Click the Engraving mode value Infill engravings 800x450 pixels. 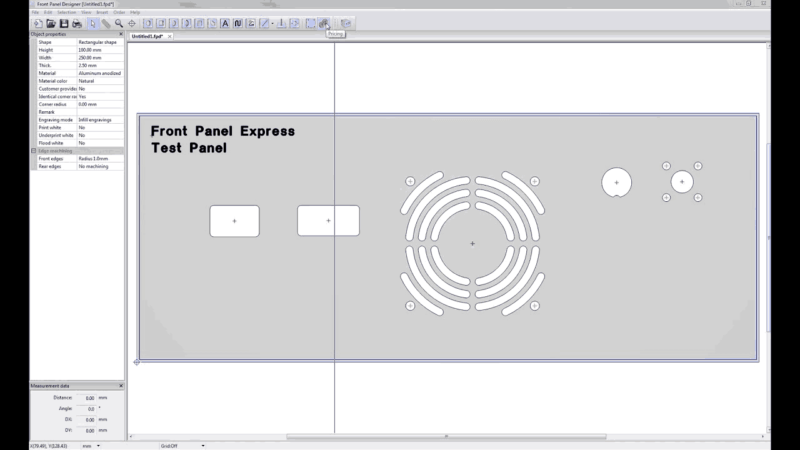(x=100, y=119)
